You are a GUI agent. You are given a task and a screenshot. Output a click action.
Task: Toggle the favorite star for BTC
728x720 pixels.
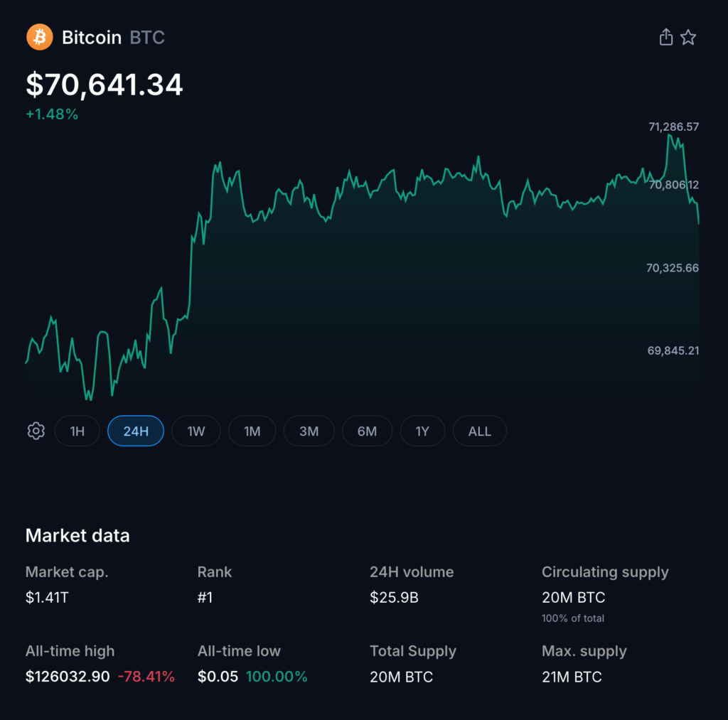[x=688, y=36]
